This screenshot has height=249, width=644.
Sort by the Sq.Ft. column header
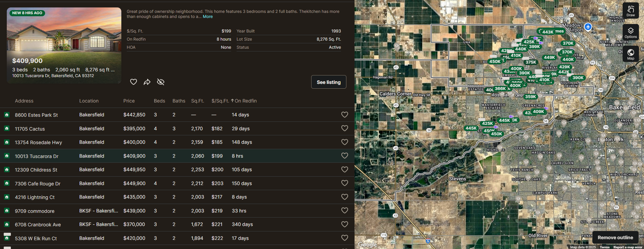198,101
